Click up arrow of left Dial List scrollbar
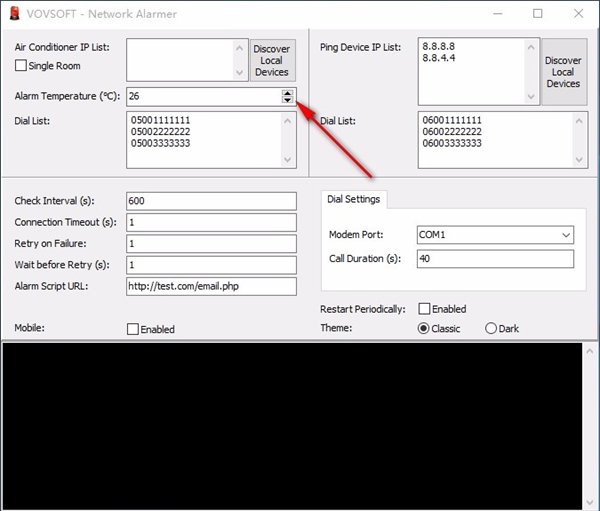 pos(288,121)
